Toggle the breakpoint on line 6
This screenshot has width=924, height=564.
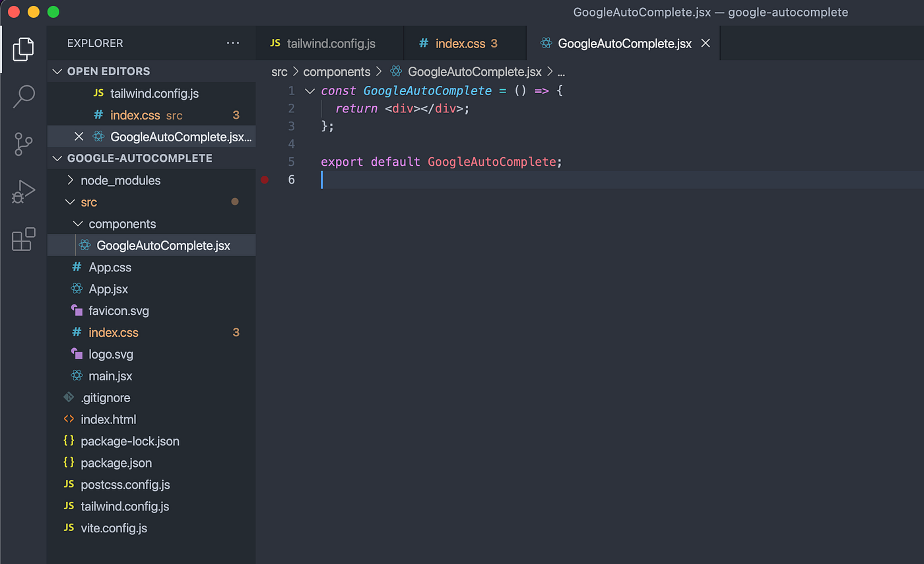pyautogui.click(x=265, y=179)
